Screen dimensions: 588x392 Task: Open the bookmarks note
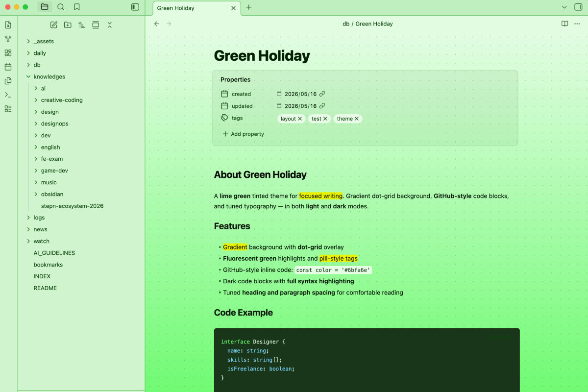coord(48,265)
